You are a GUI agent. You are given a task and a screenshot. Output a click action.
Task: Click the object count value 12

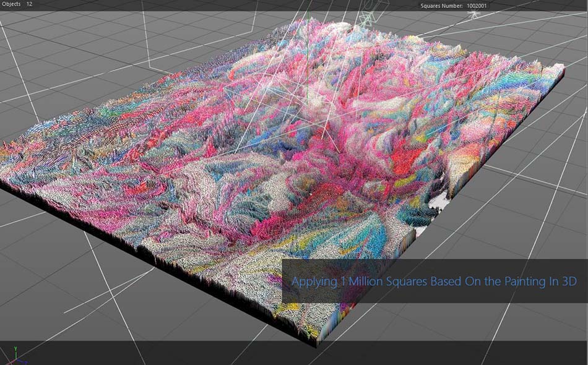pos(29,4)
